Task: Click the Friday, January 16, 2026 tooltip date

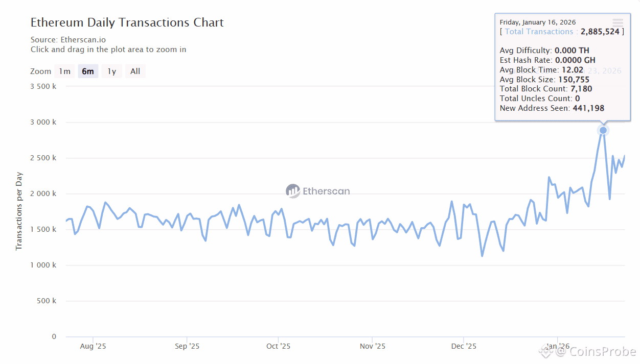Action: click(538, 22)
